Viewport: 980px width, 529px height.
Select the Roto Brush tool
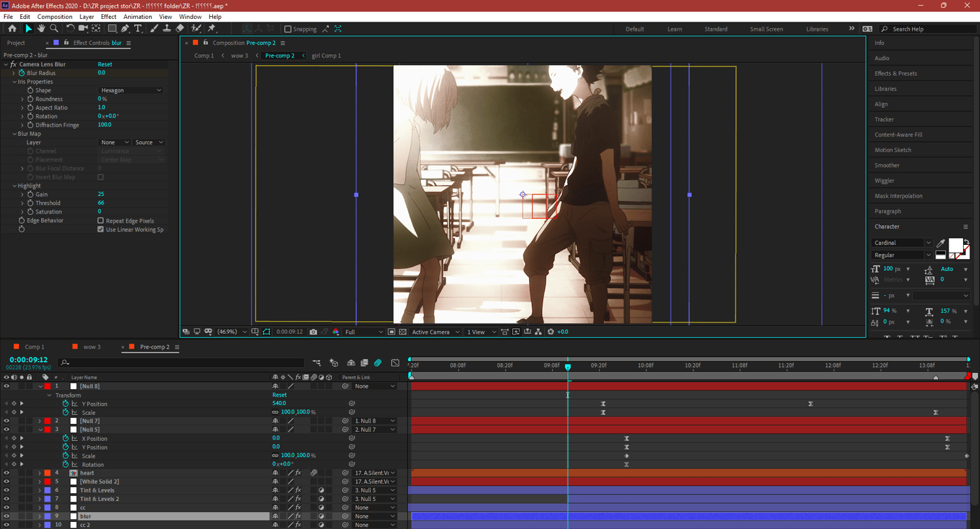point(195,29)
